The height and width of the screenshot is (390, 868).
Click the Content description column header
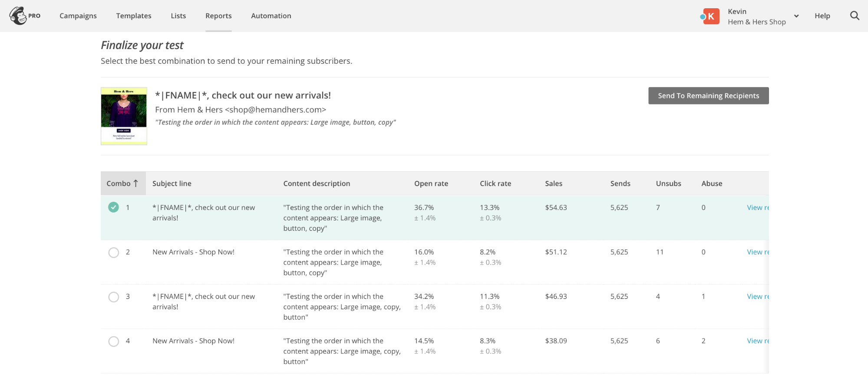tap(317, 184)
